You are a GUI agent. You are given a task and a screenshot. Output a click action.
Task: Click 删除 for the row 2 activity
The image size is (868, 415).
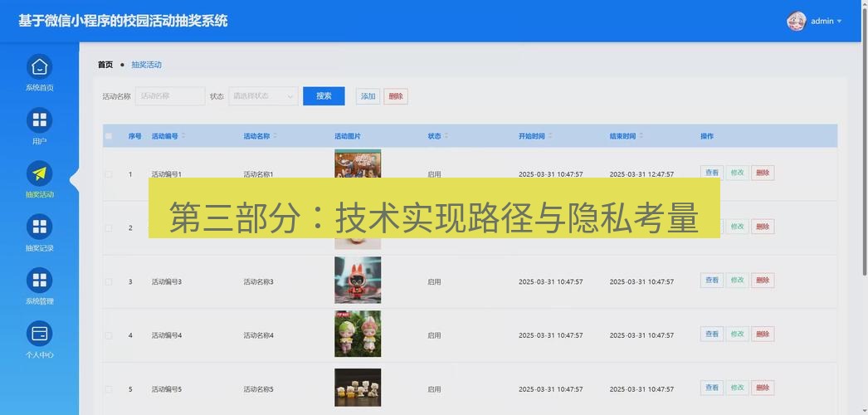763,227
